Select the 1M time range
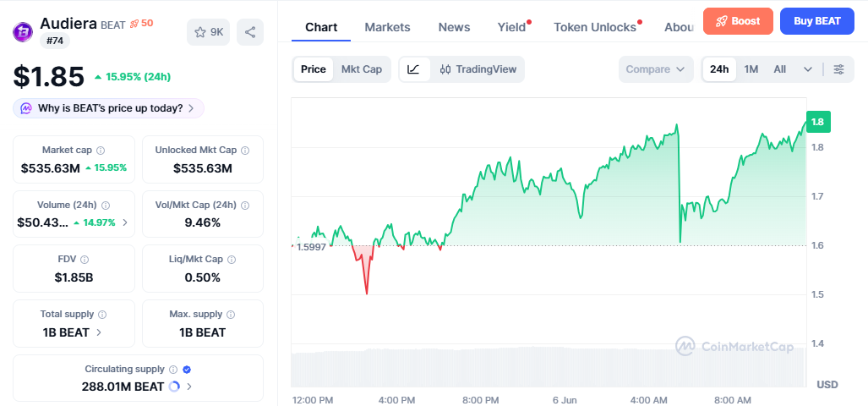The height and width of the screenshot is (406, 868). click(x=751, y=69)
